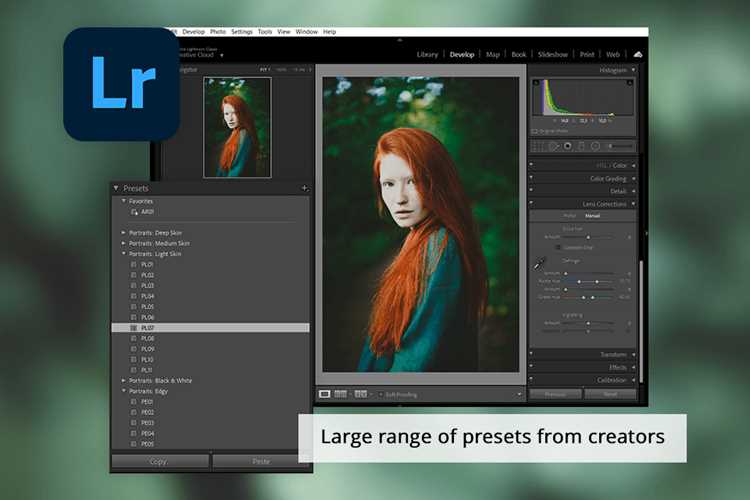
Task: Select Before/After side-by-side view icon
Action: (x=341, y=394)
